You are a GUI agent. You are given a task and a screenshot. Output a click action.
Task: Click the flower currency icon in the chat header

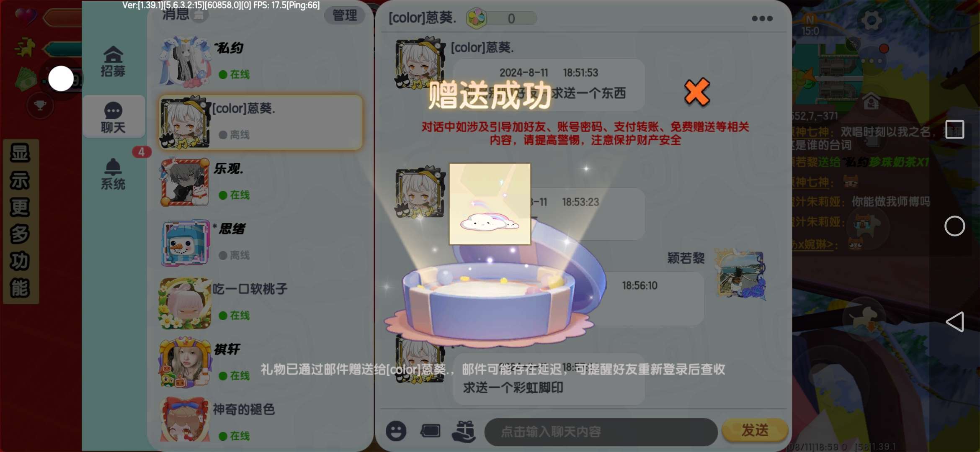tap(476, 18)
